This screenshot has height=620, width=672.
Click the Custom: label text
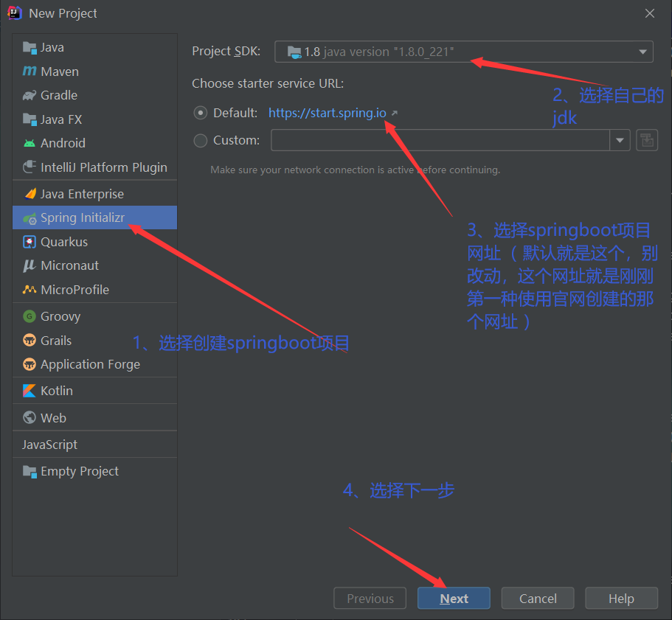[x=237, y=141]
